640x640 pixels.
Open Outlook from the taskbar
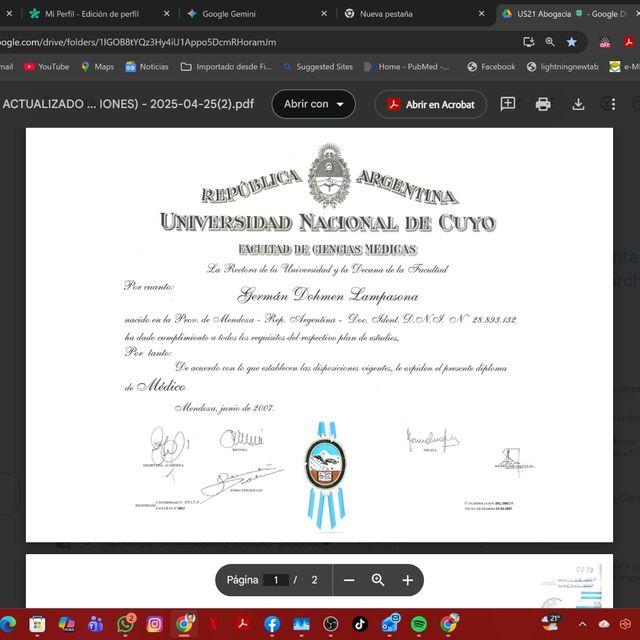(x=390, y=623)
